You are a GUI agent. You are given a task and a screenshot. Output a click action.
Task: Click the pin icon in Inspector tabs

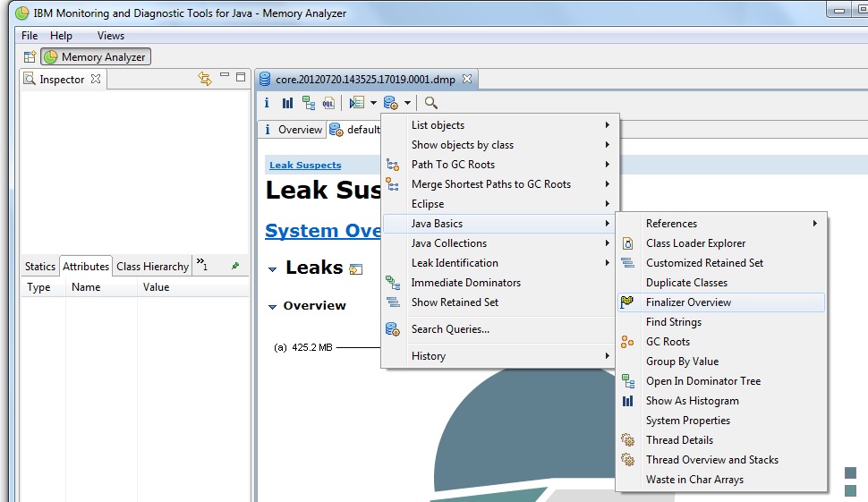point(235,266)
